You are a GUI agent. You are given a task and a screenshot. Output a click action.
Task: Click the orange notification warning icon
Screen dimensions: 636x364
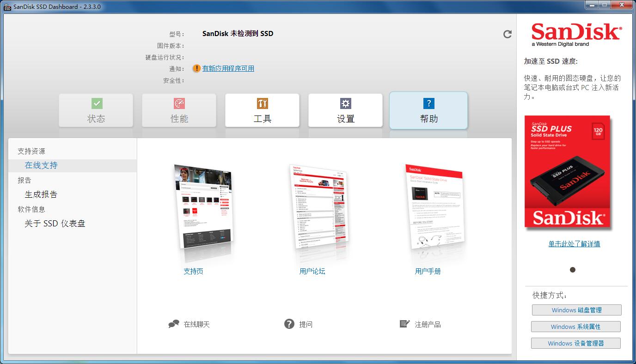[196, 68]
